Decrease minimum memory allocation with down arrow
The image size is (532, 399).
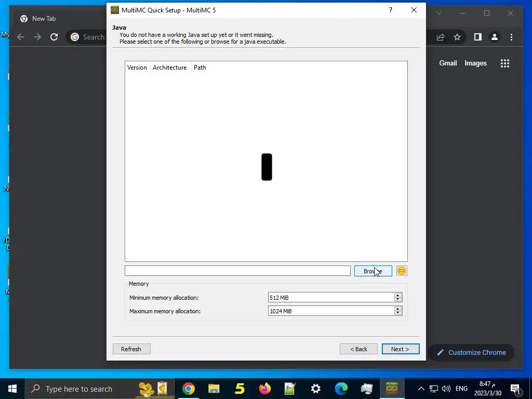tap(398, 300)
